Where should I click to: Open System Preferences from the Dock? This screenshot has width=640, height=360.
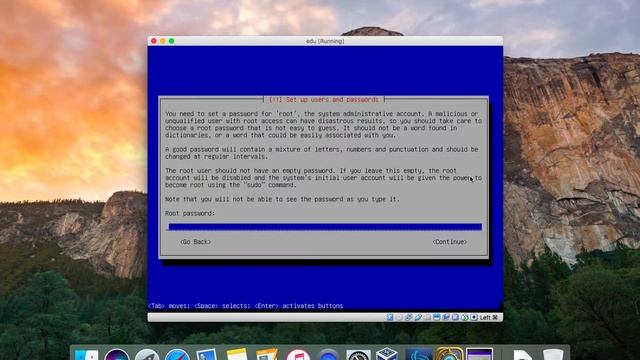[358, 354]
